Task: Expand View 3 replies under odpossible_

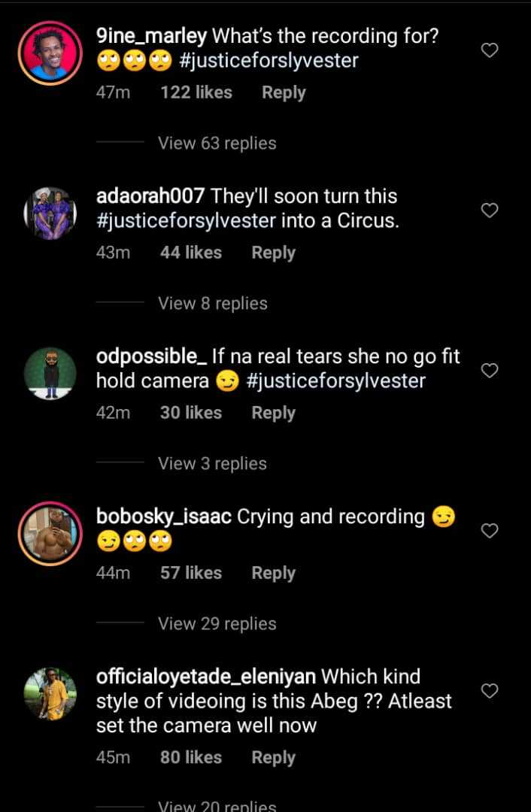Action: pos(212,463)
